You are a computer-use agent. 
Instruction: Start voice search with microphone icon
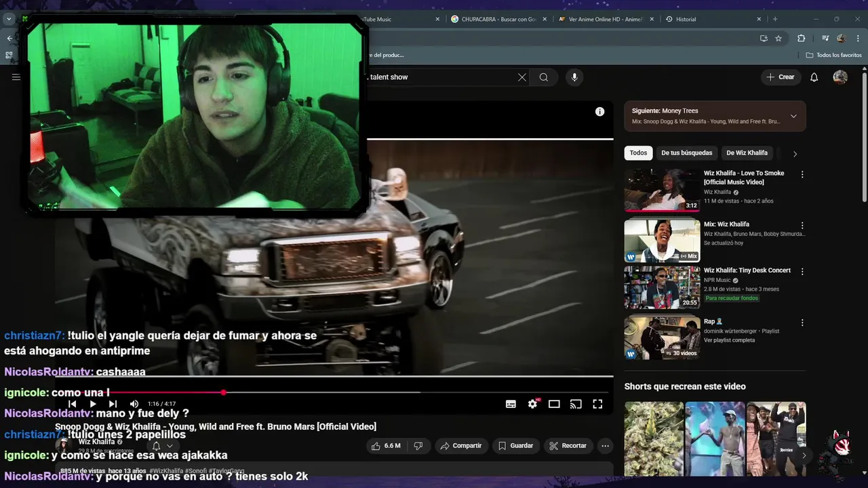pos(574,77)
